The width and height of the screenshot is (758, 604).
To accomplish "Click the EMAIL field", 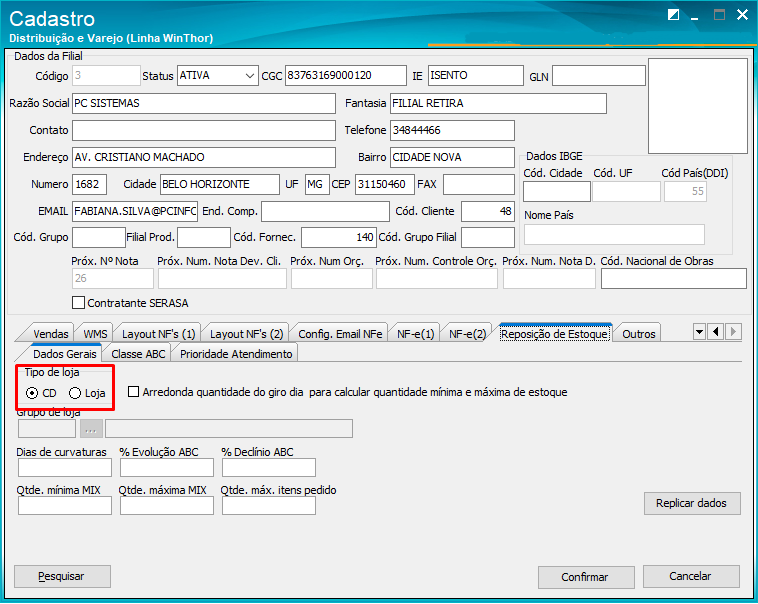I will (x=135, y=211).
